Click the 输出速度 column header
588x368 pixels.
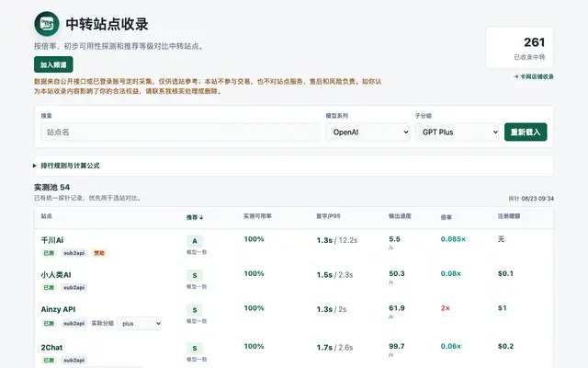pos(400,216)
